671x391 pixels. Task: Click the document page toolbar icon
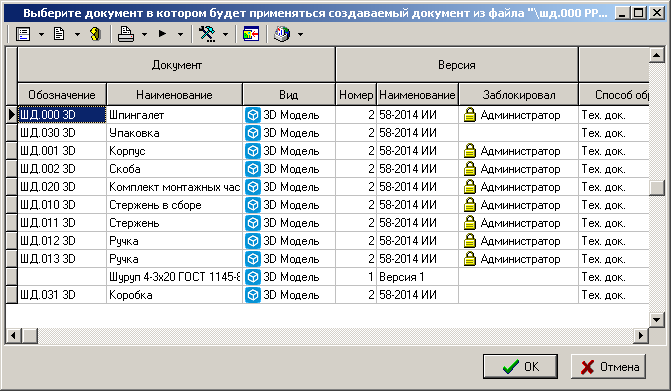(59, 34)
